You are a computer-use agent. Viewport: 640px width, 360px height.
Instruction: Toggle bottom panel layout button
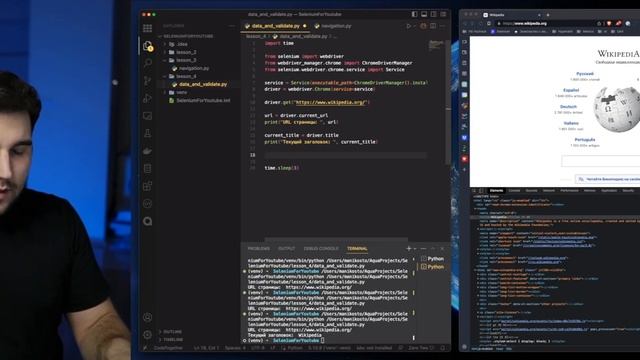[424, 14]
